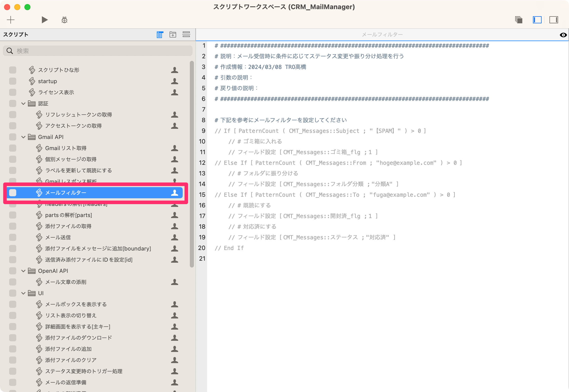Select line 14 setting フォルダ分類 to 分類A
Viewport: 569px width, 392px height.
point(313,184)
